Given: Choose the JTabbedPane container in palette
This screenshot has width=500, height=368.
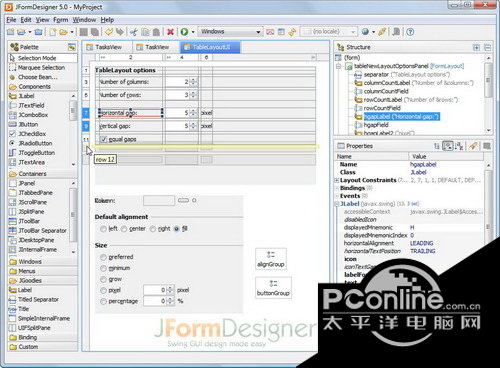Looking at the screenshot, I should [x=31, y=193].
